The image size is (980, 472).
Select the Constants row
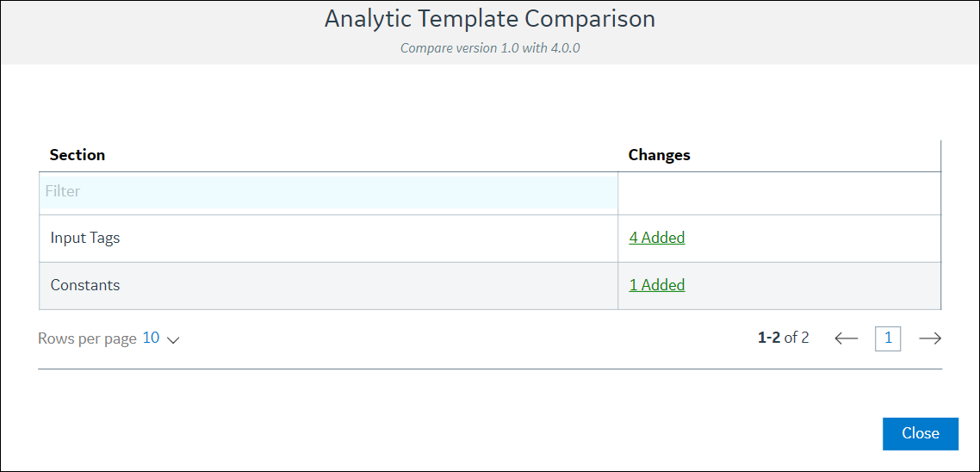(490, 286)
